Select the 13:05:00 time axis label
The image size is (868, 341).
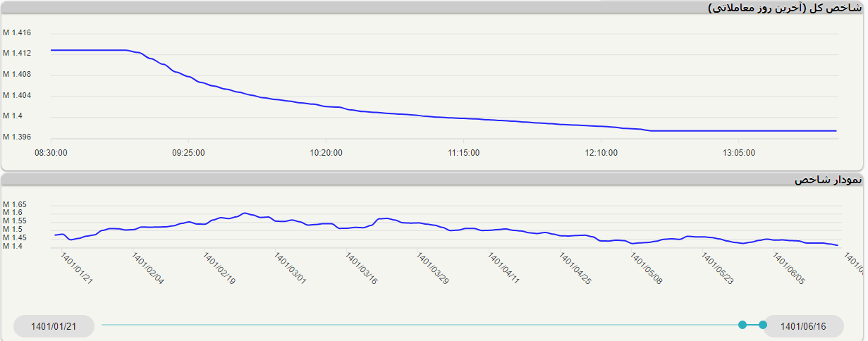[738, 152]
